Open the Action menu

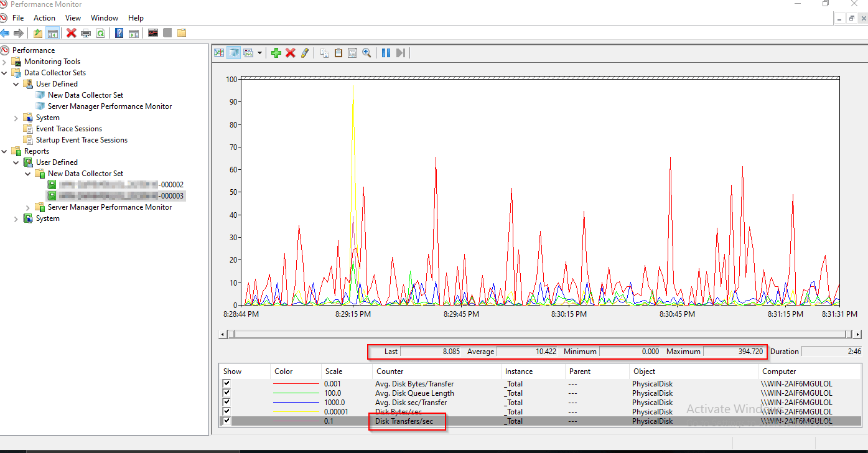(44, 18)
